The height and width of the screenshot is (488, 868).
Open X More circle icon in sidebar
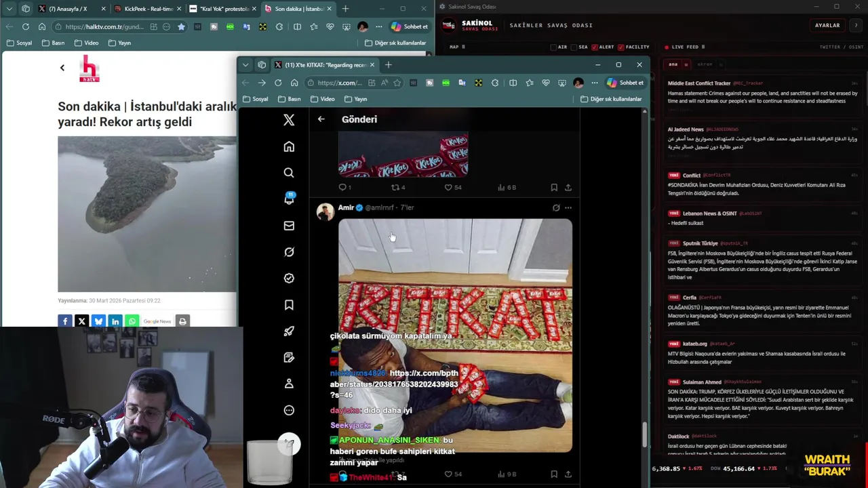click(x=289, y=410)
